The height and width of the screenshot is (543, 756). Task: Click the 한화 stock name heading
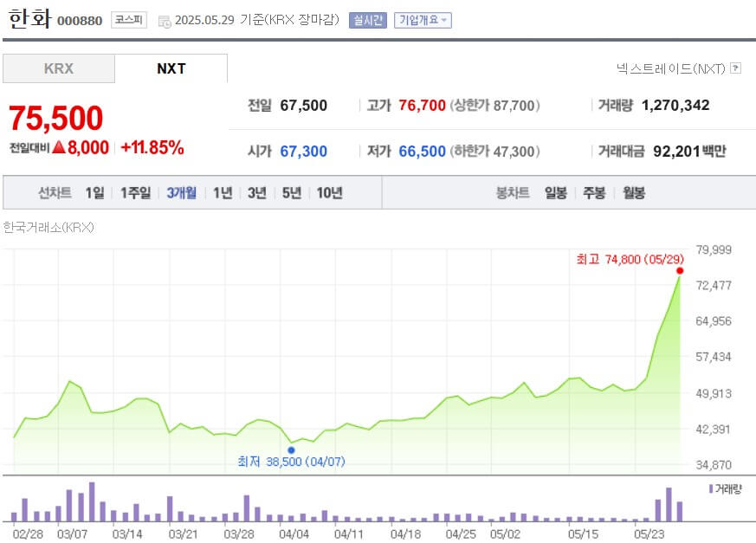coord(29,19)
